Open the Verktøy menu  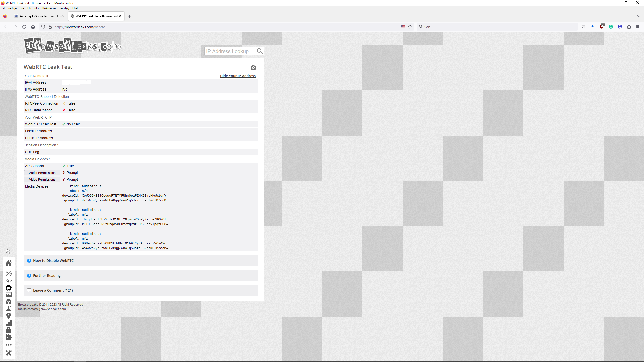coord(64,8)
